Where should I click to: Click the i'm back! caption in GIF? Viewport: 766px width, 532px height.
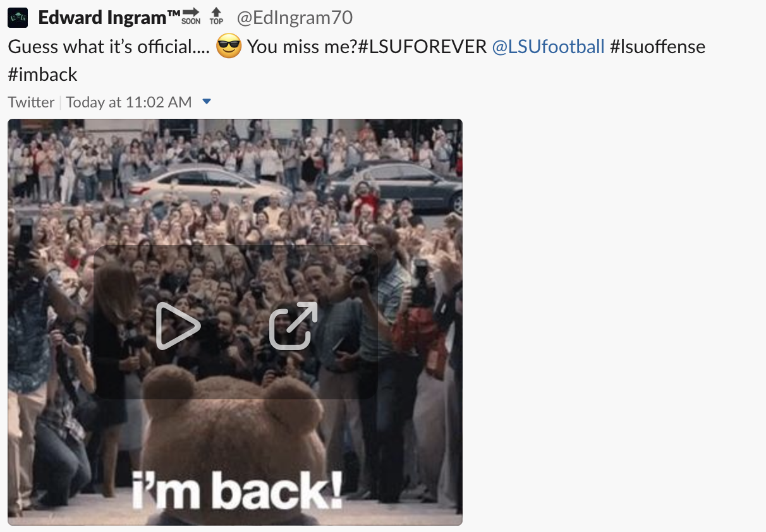coord(237,490)
